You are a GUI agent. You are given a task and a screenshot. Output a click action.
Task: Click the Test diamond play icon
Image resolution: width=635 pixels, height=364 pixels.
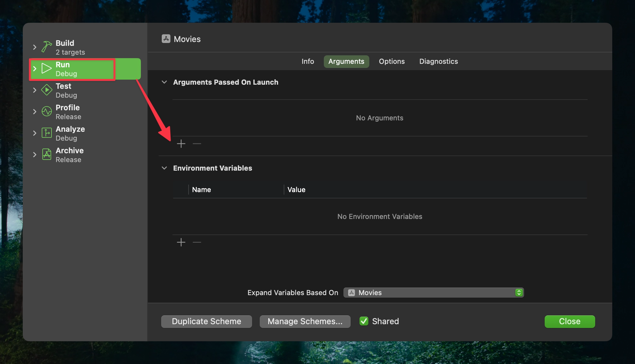[47, 90]
